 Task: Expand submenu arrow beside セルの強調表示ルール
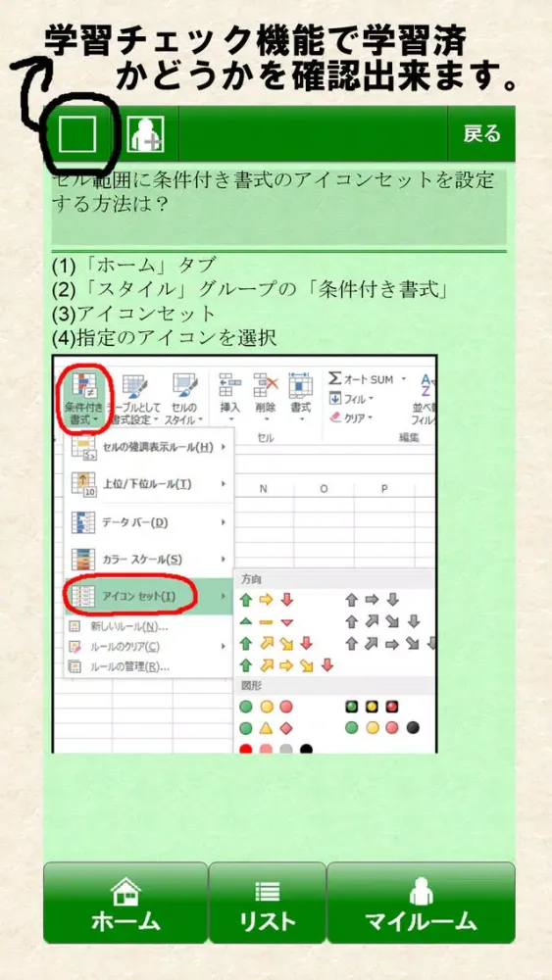pyautogui.click(x=224, y=447)
